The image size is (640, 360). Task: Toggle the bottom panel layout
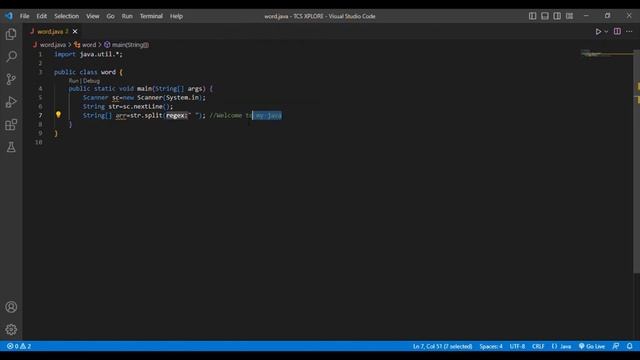point(545,16)
